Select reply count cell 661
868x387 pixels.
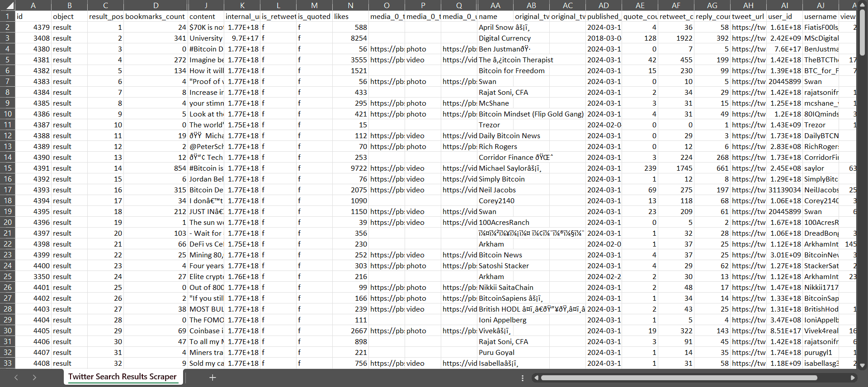pyautogui.click(x=712, y=168)
